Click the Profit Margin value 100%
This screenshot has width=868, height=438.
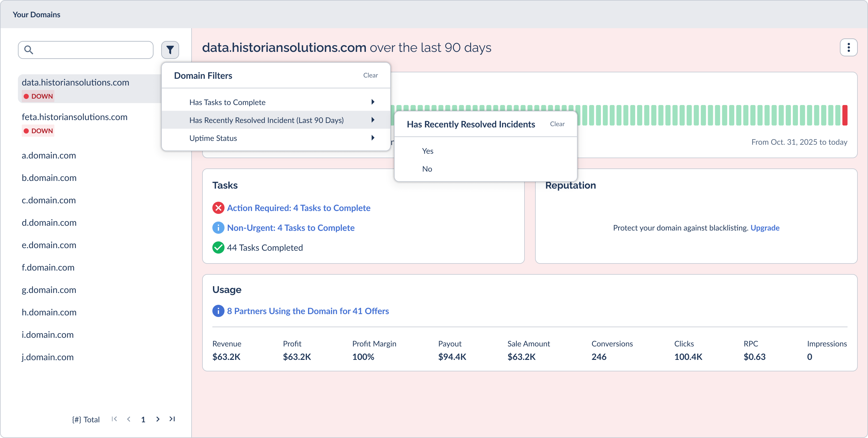coord(363,357)
